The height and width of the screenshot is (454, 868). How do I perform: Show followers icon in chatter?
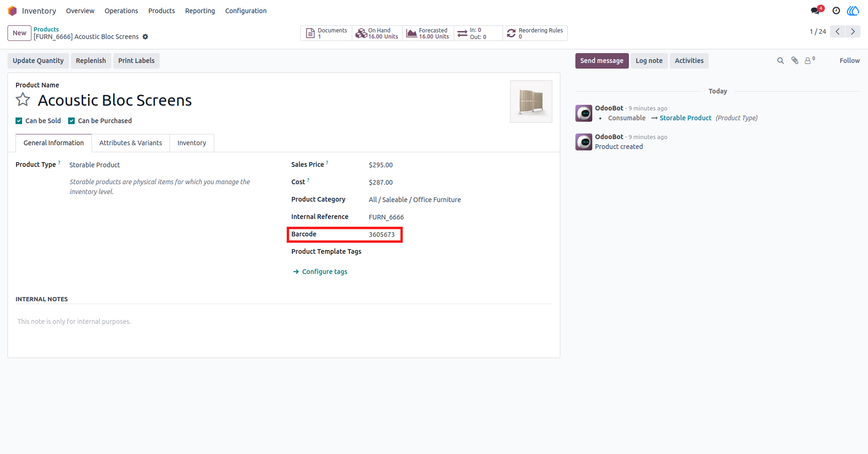(x=810, y=61)
